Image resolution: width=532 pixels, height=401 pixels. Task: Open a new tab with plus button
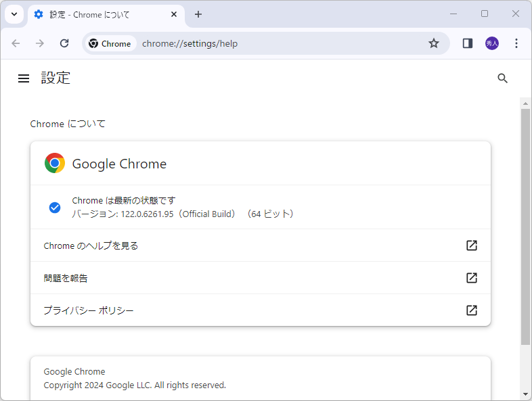(198, 14)
